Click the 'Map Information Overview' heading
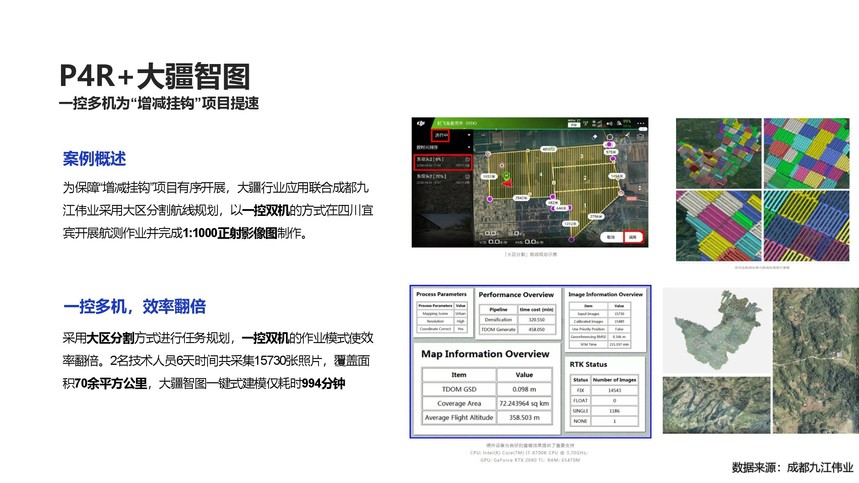This screenshot has height=483, width=859. (x=485, y=354)
